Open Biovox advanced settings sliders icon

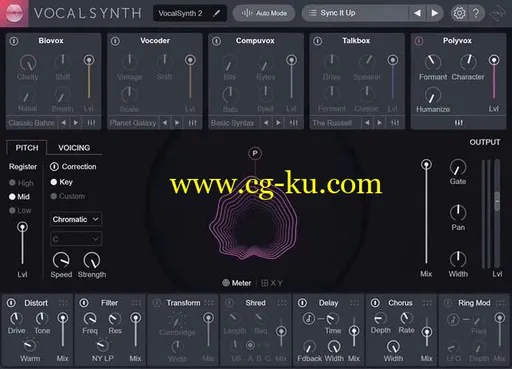coord(91,123)
